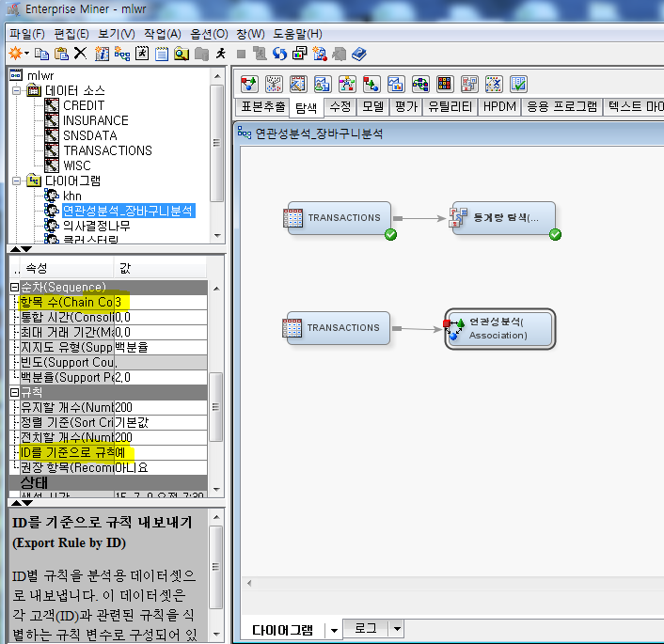Switch to the 모델 tab
This screenshot has width=664, height=644.
[x=373, y=106]
